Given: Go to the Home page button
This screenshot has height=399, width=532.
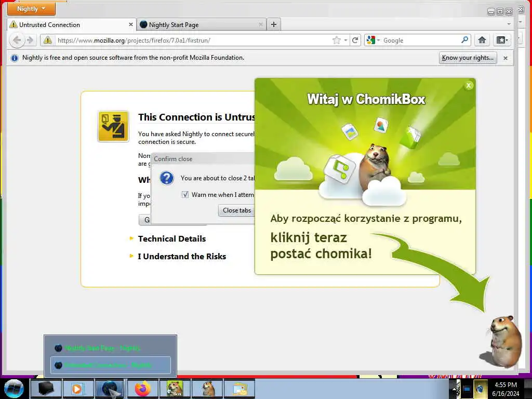Looking at the screenshot, I should 482,41.
